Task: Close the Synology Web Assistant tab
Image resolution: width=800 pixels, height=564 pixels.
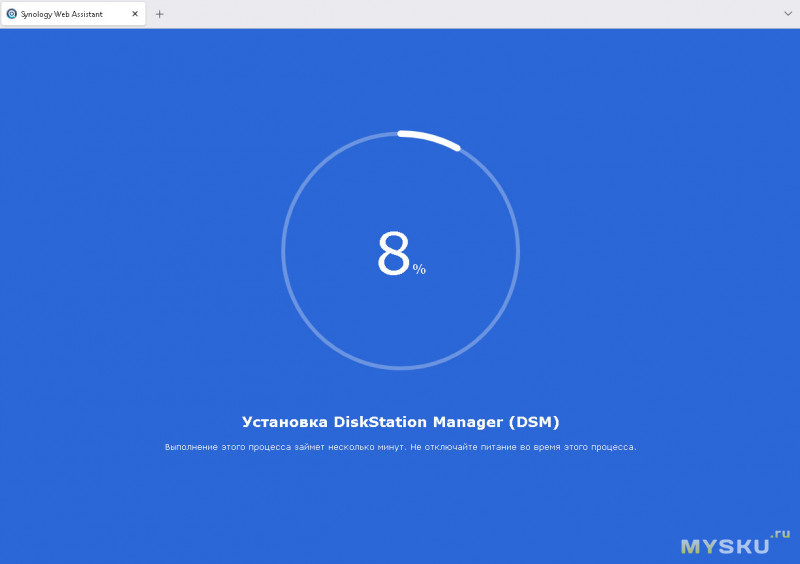Action: [x=135, y=14]
